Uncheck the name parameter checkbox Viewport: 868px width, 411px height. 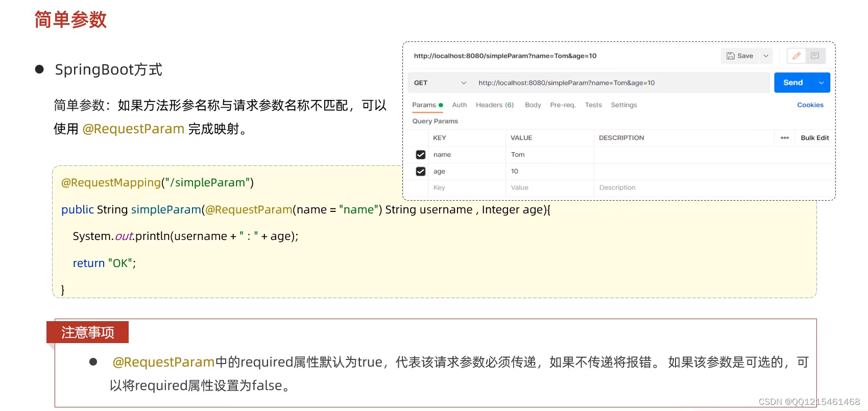click(x=421, y=155)
